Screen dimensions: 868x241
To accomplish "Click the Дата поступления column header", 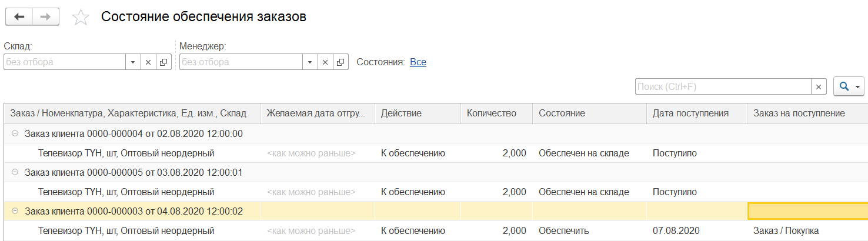I will pos(690,113).
